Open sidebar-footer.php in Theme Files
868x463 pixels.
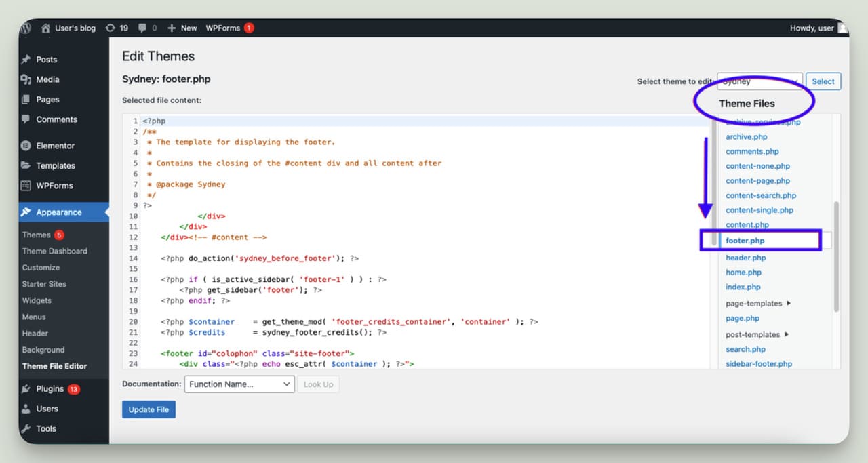click(x=759, y=364)
